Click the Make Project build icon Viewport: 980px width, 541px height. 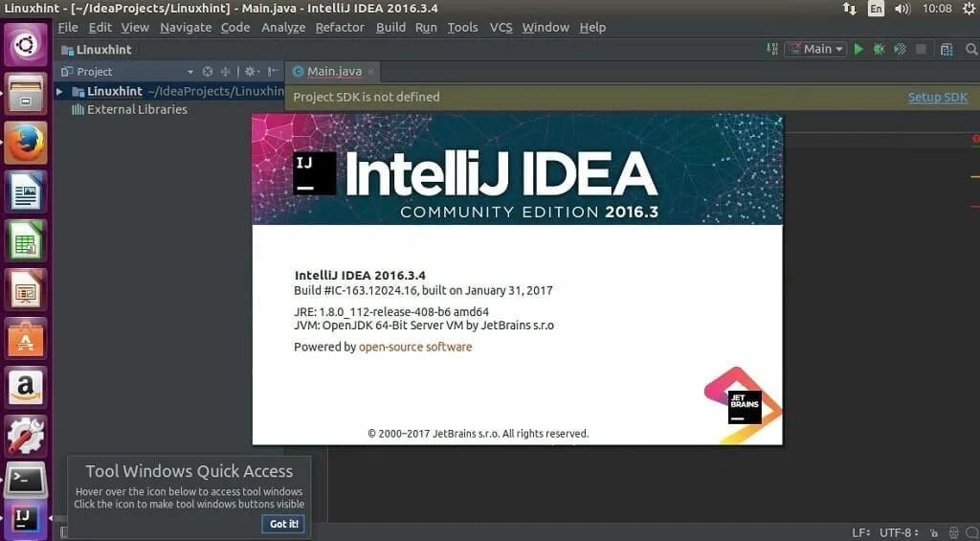point(772,49)
